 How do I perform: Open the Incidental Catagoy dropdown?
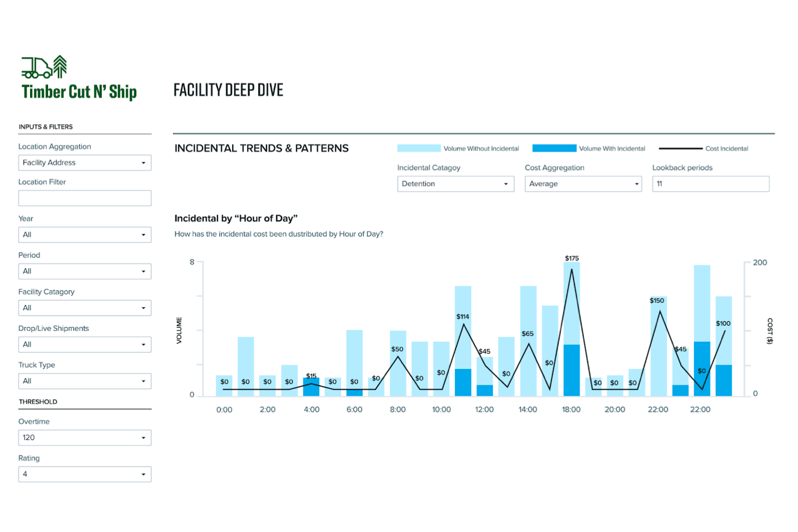tap(455, 184)
